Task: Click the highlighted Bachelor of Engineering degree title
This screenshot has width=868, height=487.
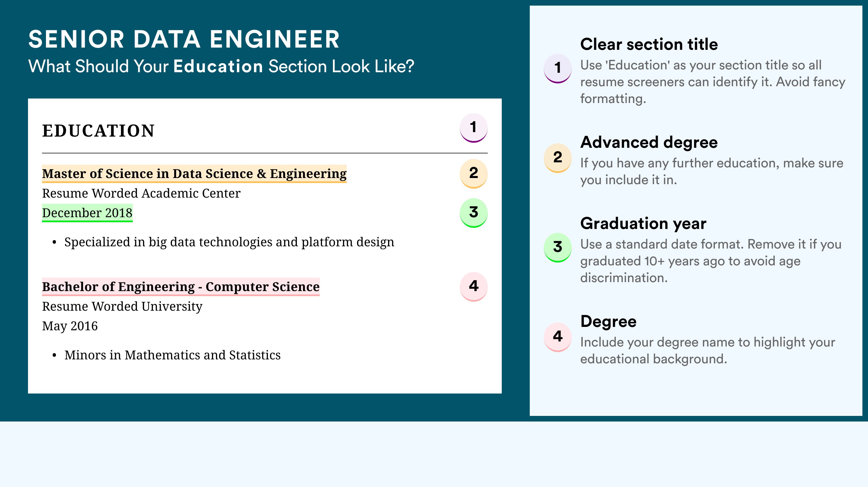Action: [181, 287]
